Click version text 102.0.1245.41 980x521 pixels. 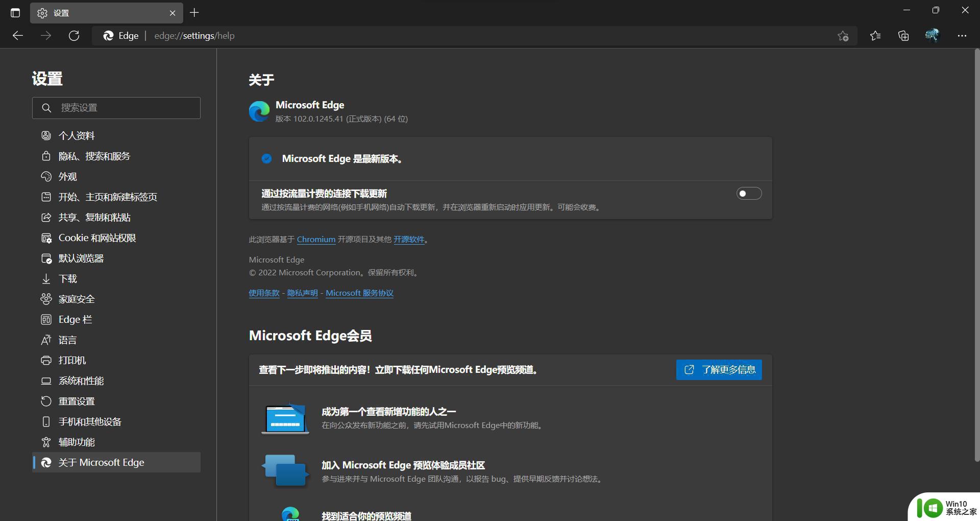(x=318, y=119)
